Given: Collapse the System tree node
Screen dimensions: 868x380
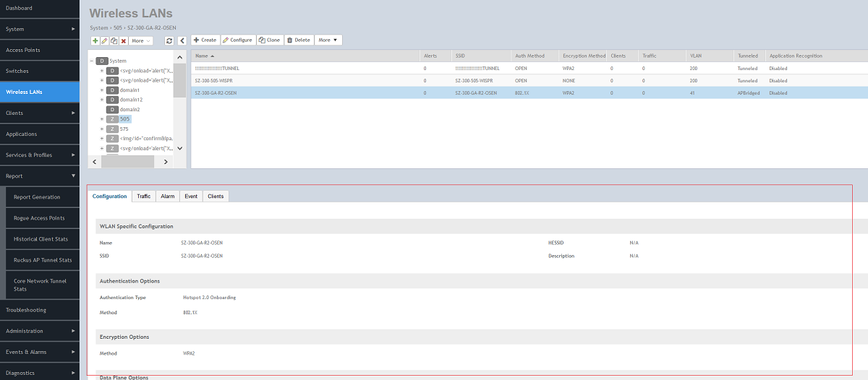Looking at the screenshot, I should pyautogui.click(x=91, y=61).
